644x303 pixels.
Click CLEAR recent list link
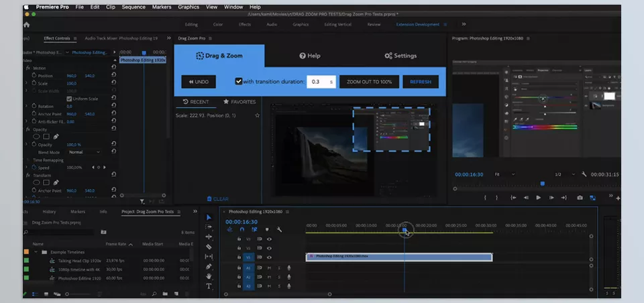point(217,198)
